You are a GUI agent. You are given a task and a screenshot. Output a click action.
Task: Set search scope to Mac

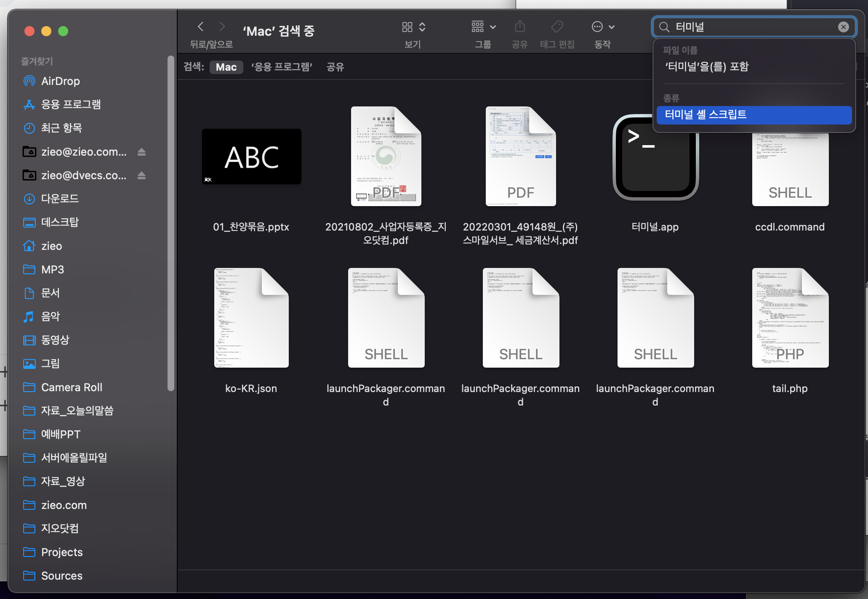[226, 67]
